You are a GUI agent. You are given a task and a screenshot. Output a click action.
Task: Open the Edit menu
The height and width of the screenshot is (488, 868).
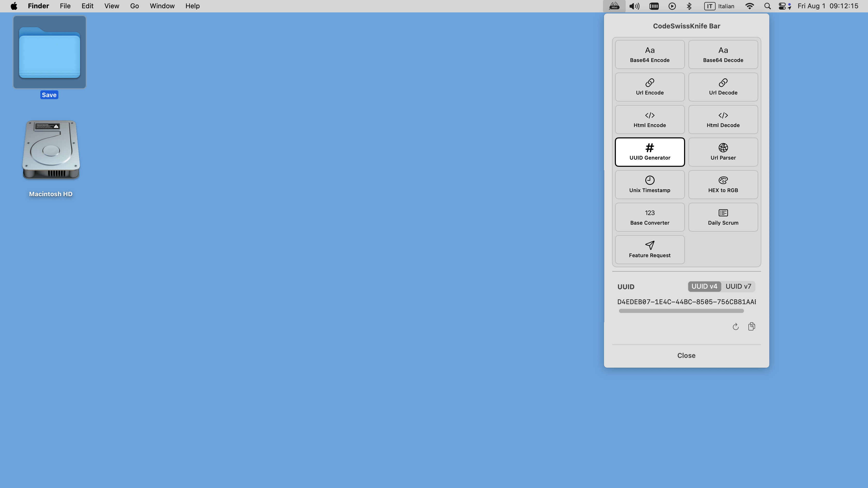(87, 6)
